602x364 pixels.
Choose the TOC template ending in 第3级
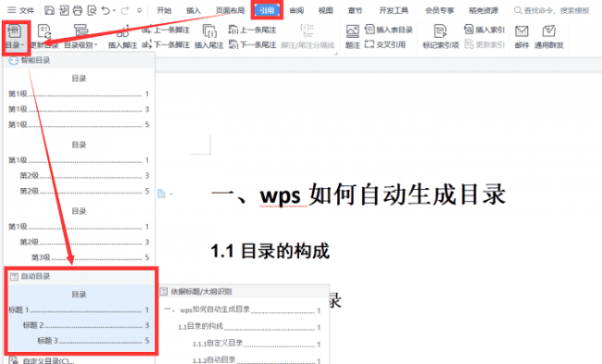point(79,235)
